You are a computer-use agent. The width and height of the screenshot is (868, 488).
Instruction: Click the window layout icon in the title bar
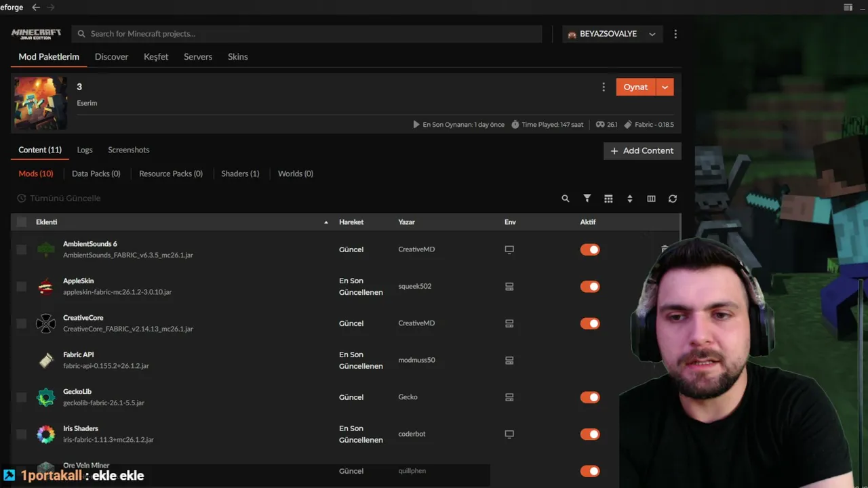[848, 7]
